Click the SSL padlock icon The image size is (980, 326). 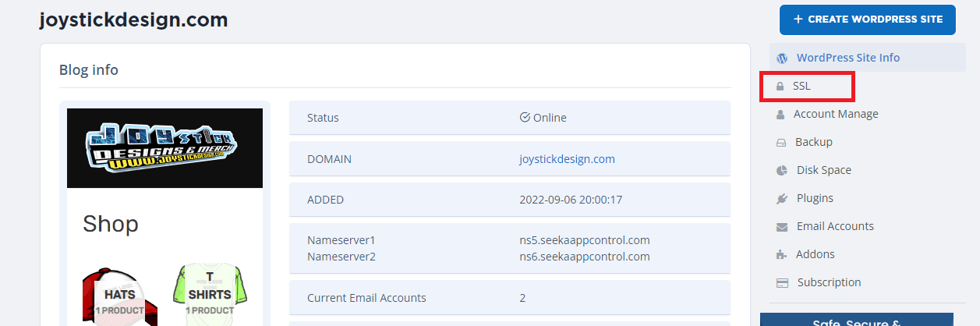tap(780, 87)
